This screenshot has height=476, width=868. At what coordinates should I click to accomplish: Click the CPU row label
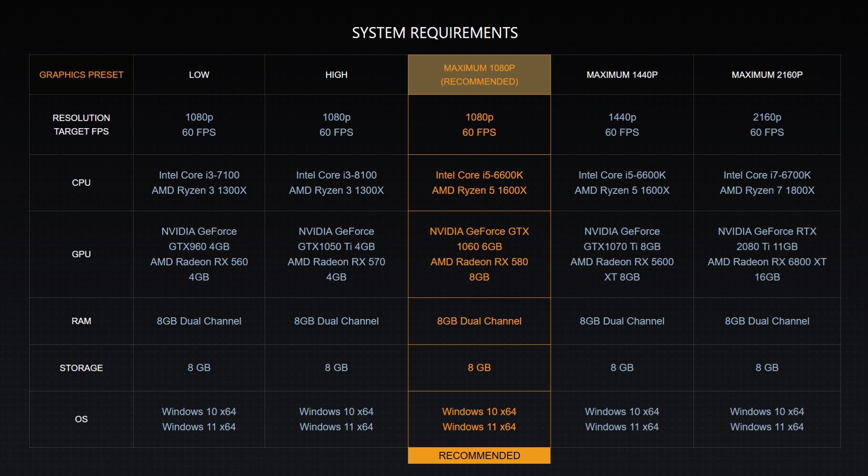(x=81, y=183)
